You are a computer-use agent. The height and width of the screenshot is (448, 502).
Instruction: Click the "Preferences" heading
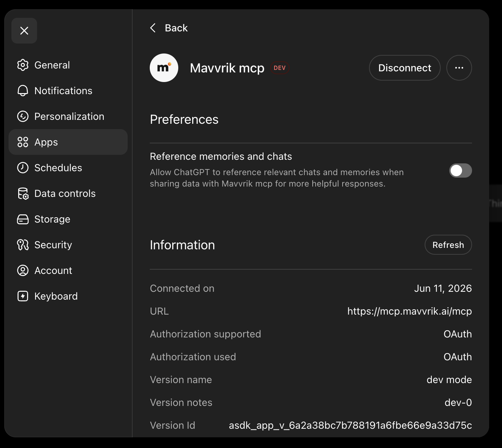184,119
